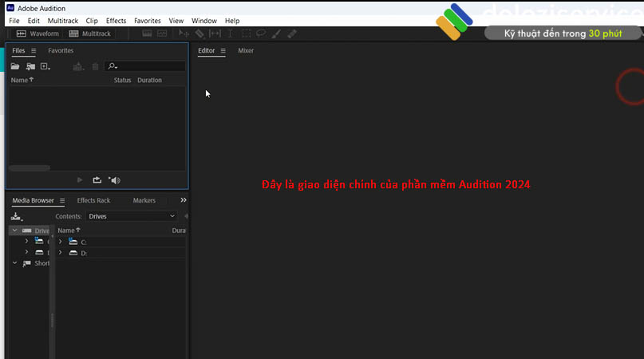Open the Files panel hamburger menu
644x359 pixels.
[x=34, y=51]
